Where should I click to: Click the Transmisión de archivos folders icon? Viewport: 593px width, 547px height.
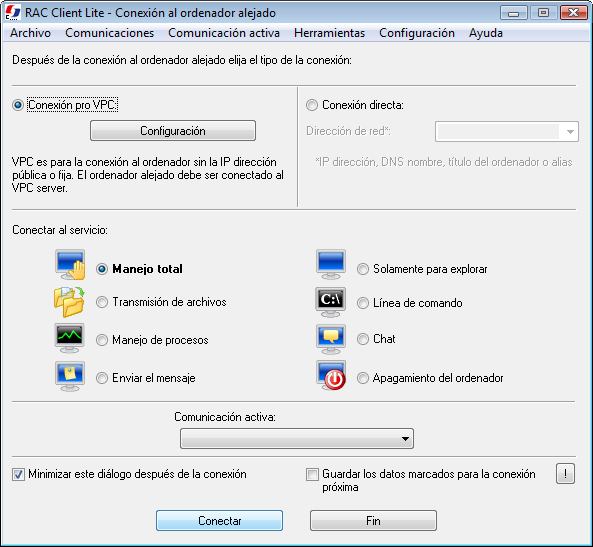(69, 302)
